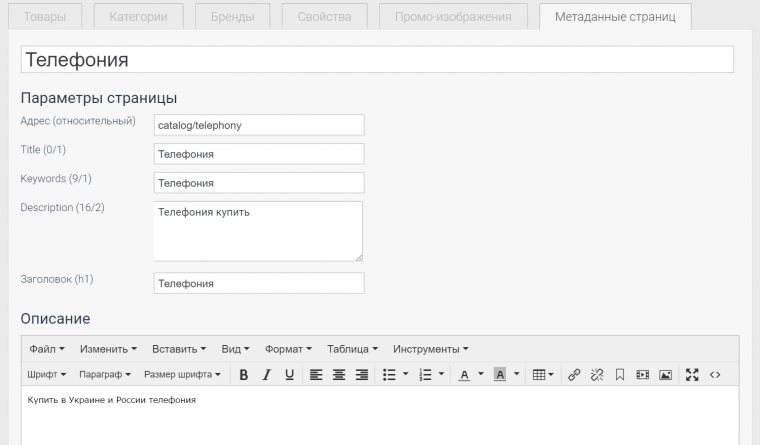Open the Вставить menu in editor
Viewport: 760px width, 445px height.
[x=179, y=349]
